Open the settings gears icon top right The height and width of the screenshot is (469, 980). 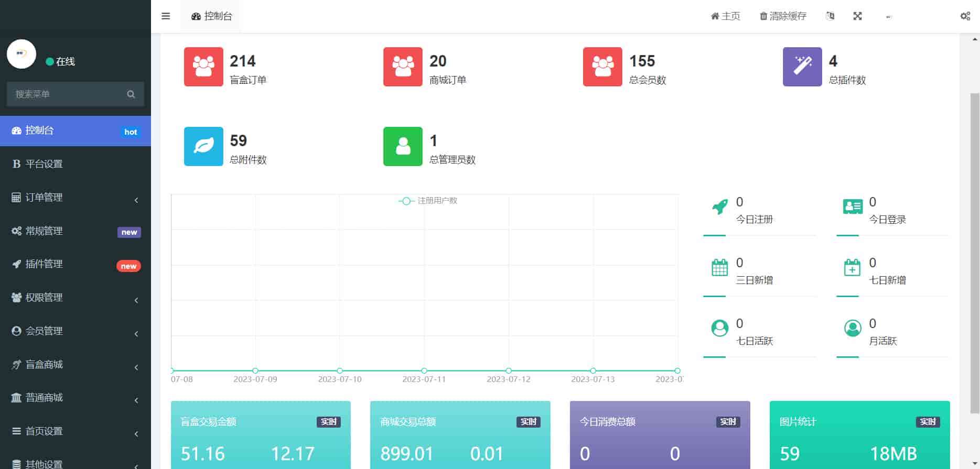(965, 16)
